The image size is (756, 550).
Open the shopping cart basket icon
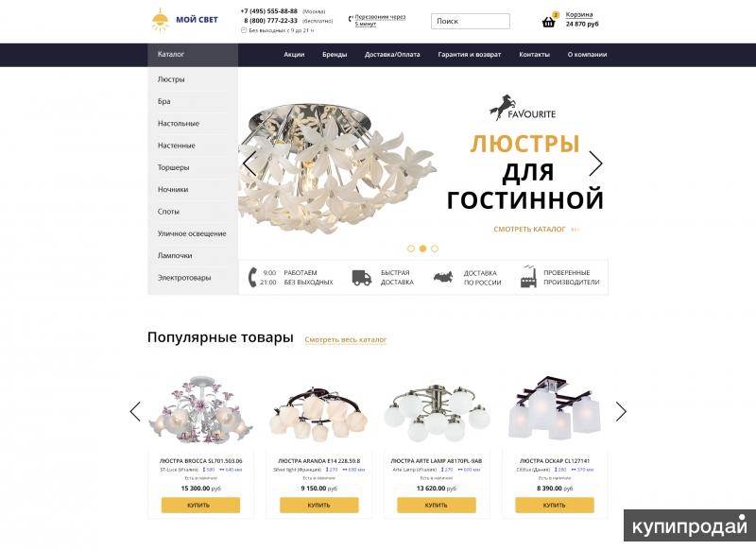pos(548,22)
